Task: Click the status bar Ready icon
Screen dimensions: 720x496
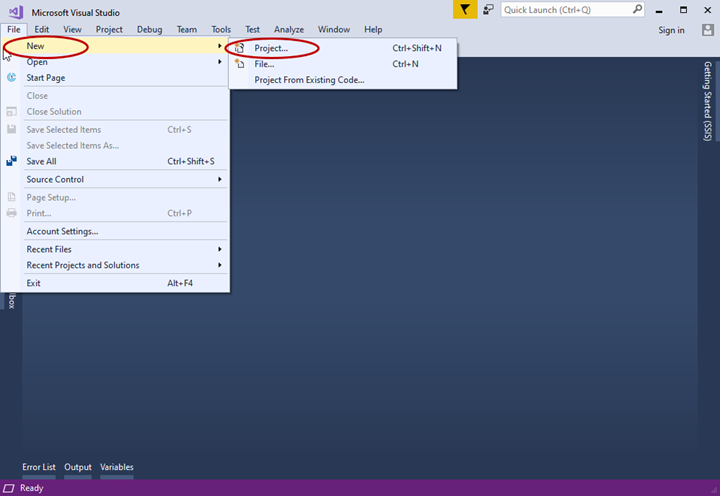Action: coord(9,488)
